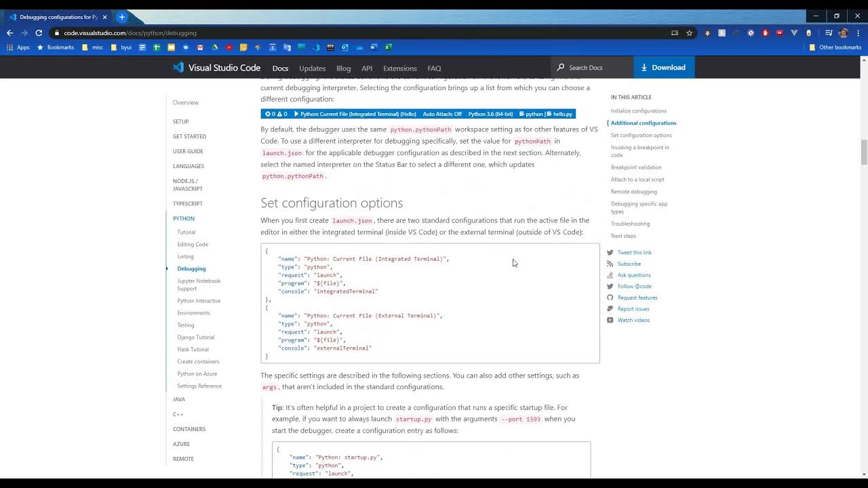The width and height of the screenshot is (868, 488).
Task: Open the Docs menu item
Action: point(280,68)
